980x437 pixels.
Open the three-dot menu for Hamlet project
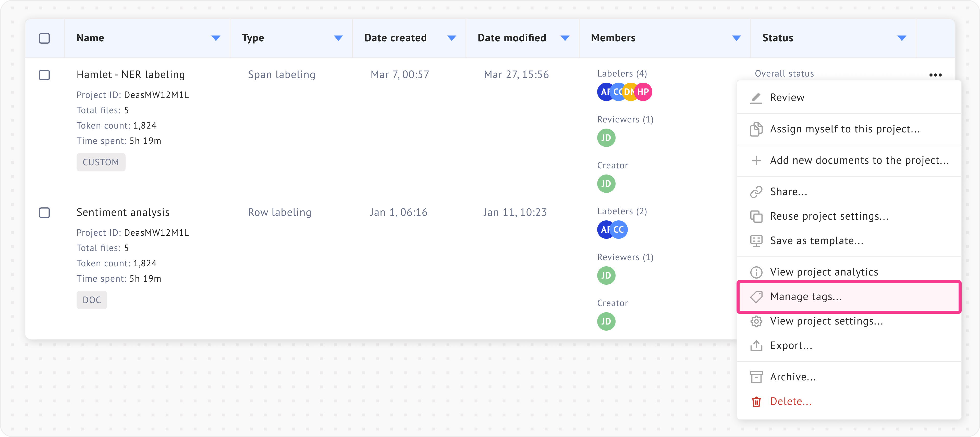pos(935,75)
